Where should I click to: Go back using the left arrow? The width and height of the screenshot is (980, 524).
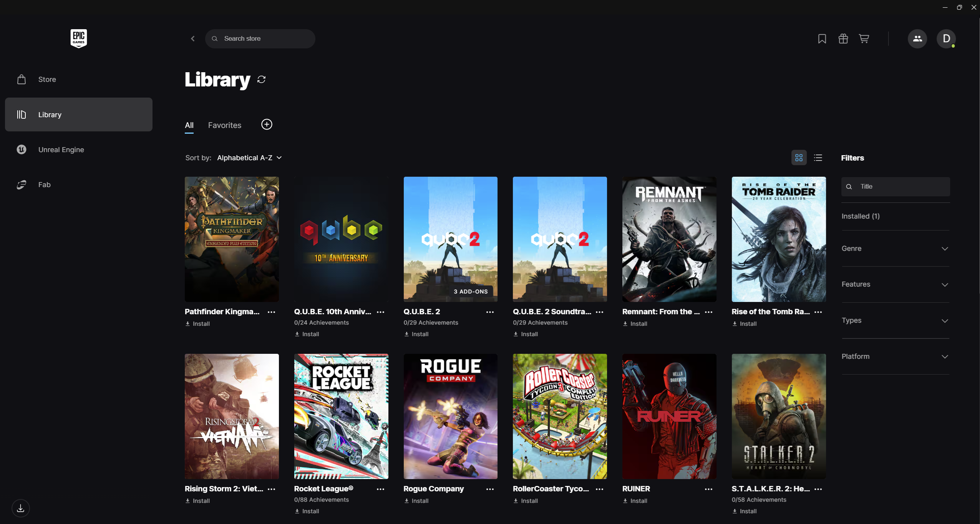coord(193,39)
